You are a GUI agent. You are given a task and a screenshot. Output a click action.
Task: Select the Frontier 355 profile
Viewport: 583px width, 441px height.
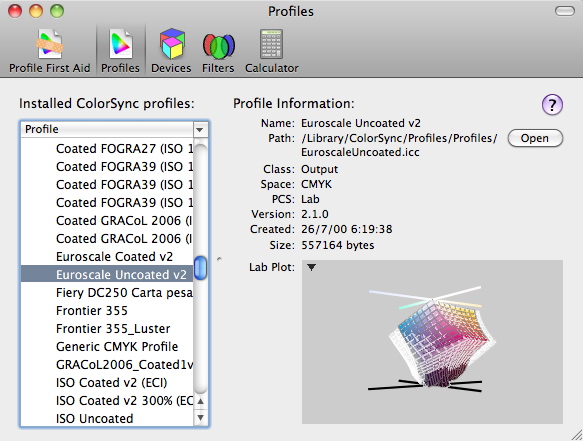(x=107, y=310)
